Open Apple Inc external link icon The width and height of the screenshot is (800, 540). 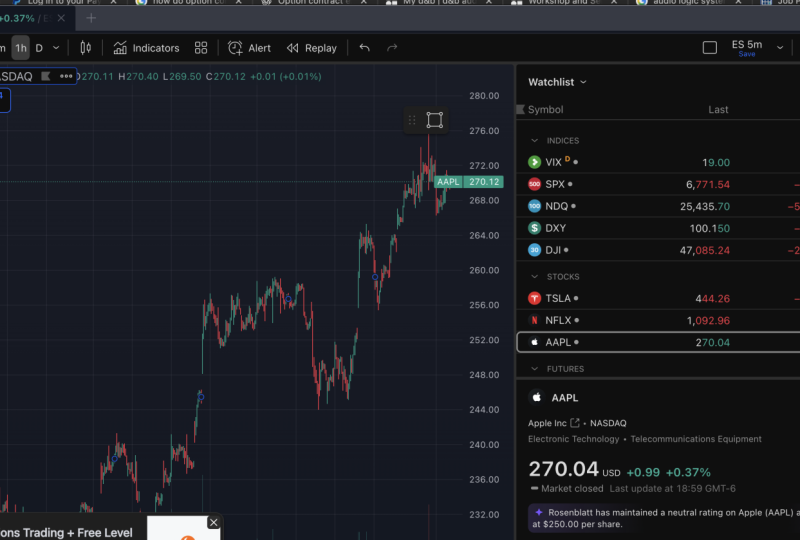pyautogui.click(x=575, y=423)
